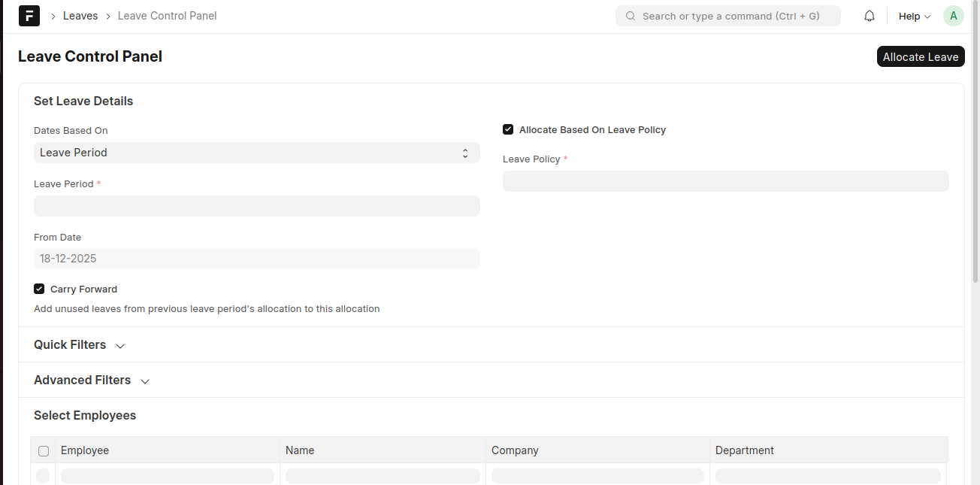Open the Dates Based On dropdown
Screen dimensions: 980x485
pos(256,153)
